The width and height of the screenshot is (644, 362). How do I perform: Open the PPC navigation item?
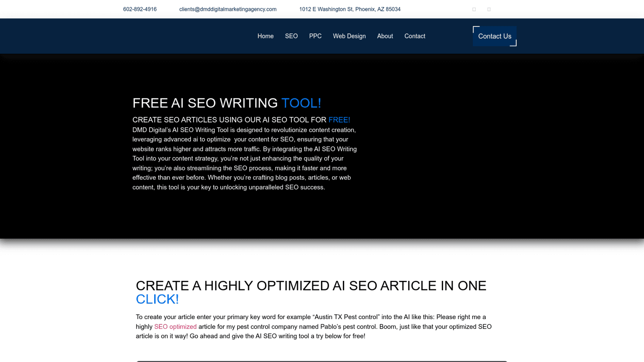pos(315,36)
